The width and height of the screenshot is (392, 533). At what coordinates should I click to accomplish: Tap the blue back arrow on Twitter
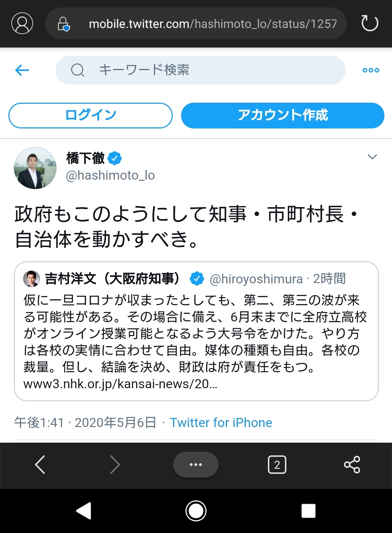(x=22, y=70)
